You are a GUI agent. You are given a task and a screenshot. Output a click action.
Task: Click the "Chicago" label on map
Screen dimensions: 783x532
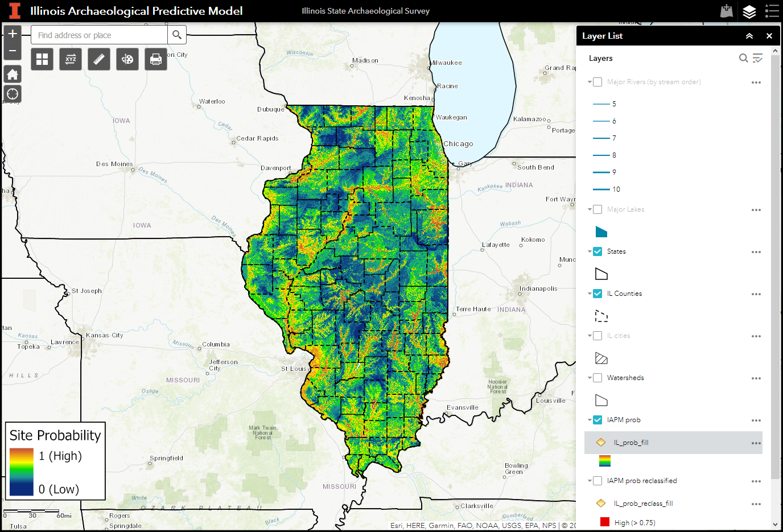[458, 144]
